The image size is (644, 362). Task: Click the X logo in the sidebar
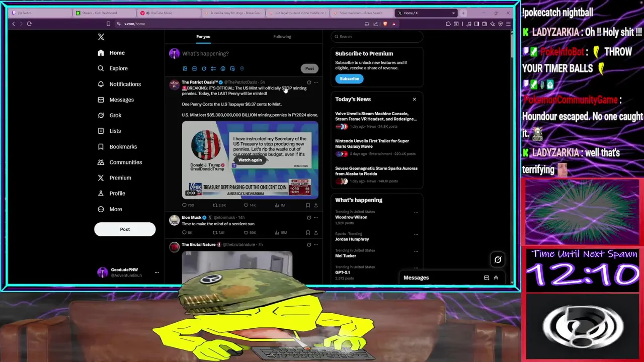(x=101, y=37)
